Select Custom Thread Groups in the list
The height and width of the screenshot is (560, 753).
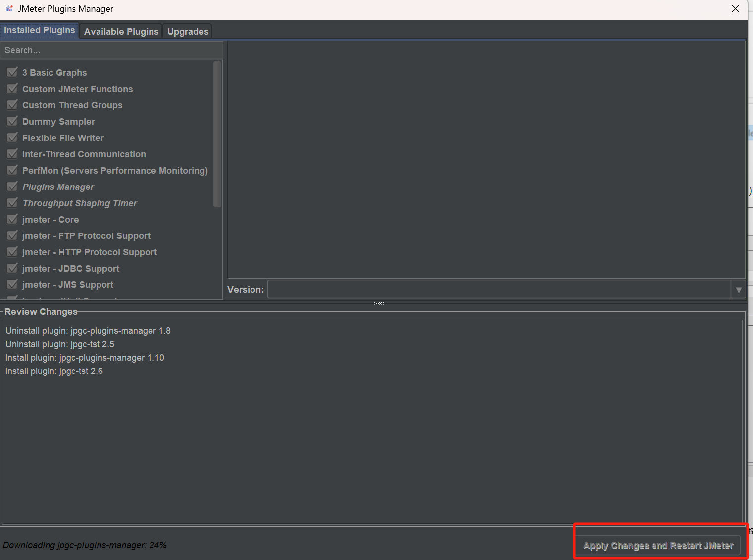tap(72, 105)
